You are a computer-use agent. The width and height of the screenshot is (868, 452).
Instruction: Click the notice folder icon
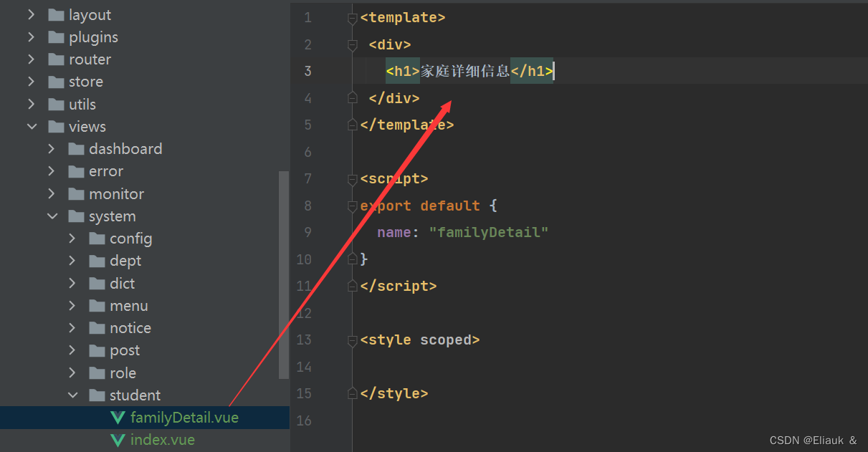tap(97, 328)
